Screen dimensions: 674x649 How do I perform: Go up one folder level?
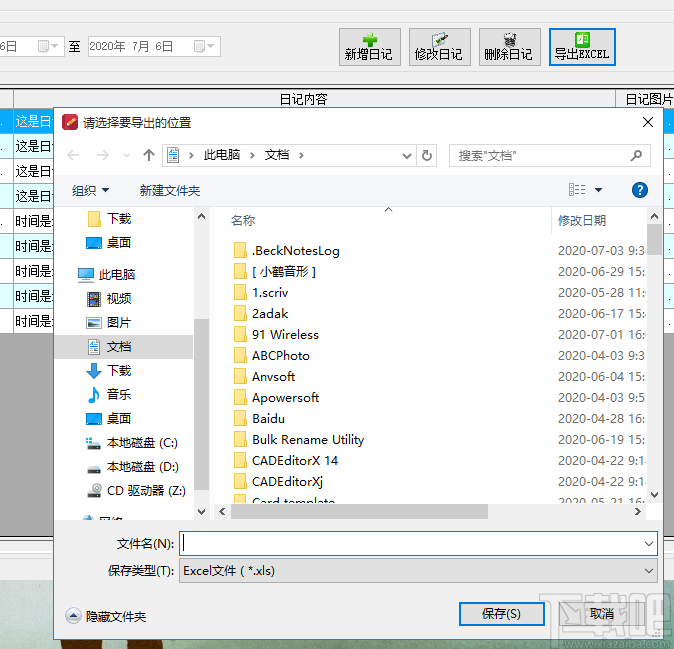149,155
